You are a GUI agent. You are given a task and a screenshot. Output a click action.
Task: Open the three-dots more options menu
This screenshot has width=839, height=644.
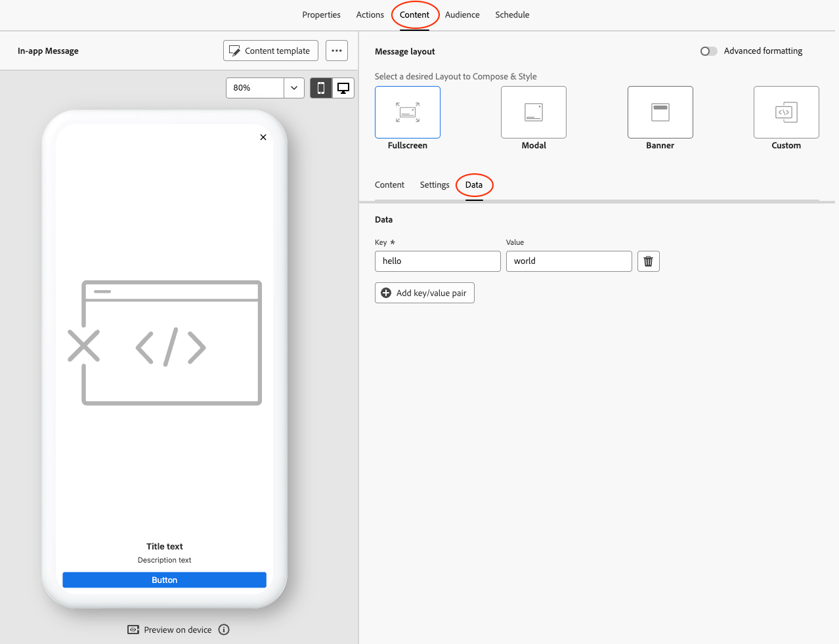coord(337,51)
